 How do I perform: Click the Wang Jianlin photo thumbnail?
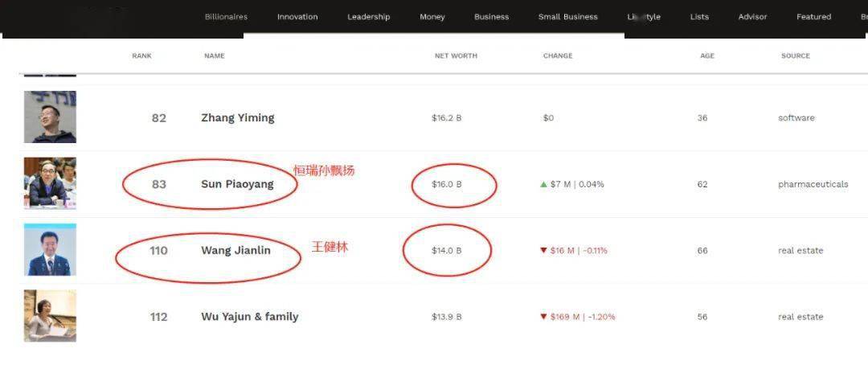tap(50, 250)
